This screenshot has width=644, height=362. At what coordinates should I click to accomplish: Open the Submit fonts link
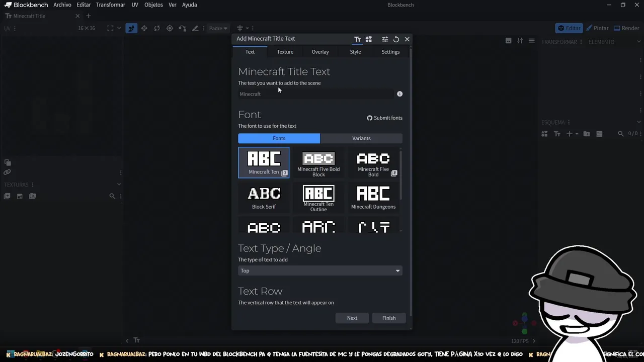[x=384, y=118]
